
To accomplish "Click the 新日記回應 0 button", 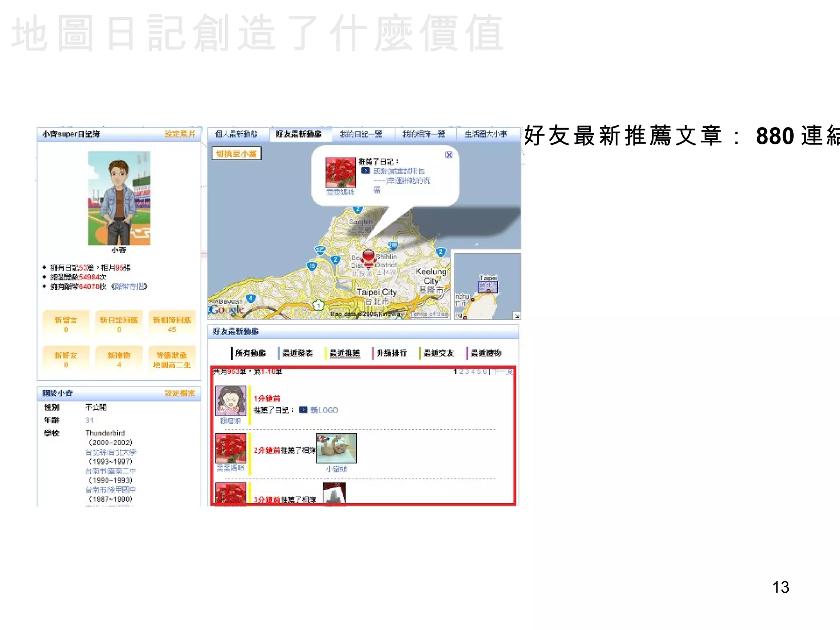I will [x=119, y=324].
